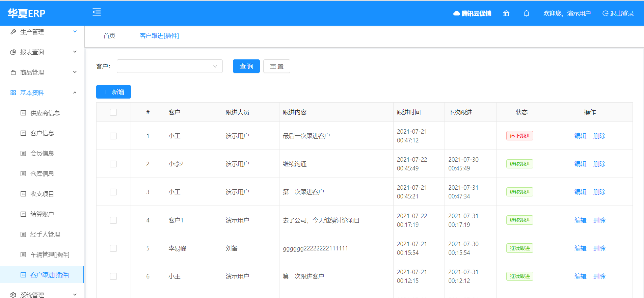Edit row 3 第二次跟进客户
The image size is (644, 298).
click(581, 192)
